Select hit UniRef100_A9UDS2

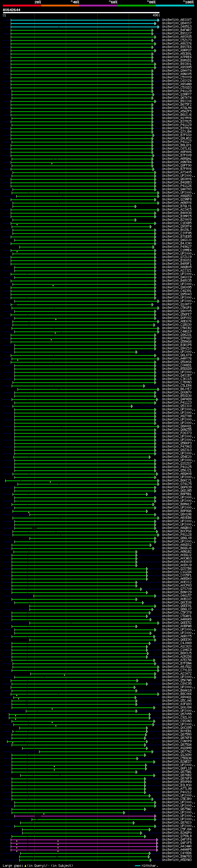click(177, 545)
